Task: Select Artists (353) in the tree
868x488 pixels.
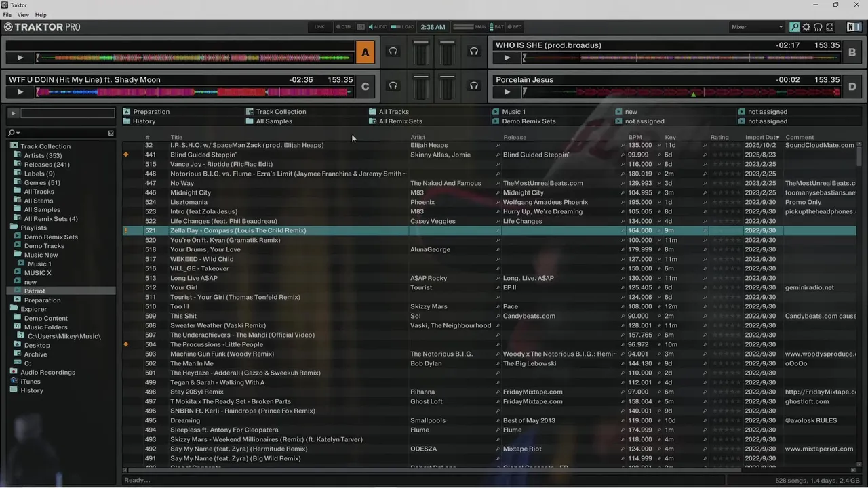Action: pos(43,155)
